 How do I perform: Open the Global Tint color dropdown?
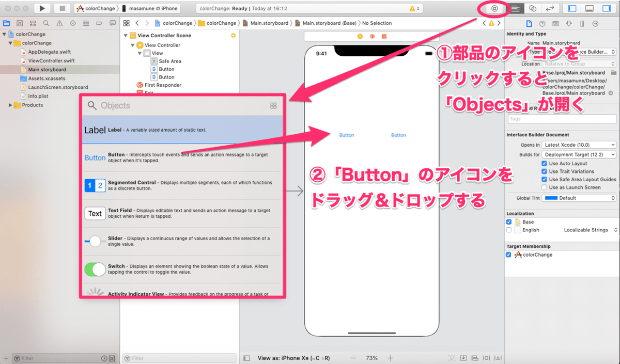tap(579, 198)
